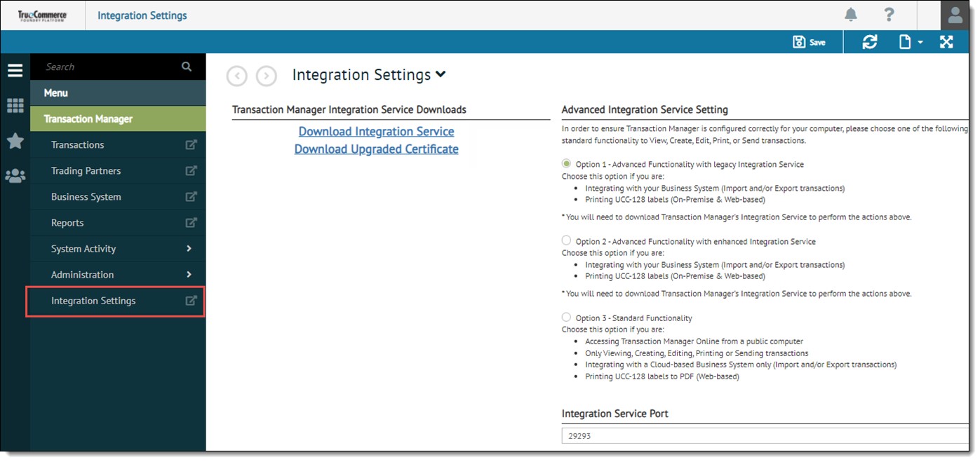
Task: Click the Advanced Integration Service Setting heading
Action: click(x=645, y=110)
